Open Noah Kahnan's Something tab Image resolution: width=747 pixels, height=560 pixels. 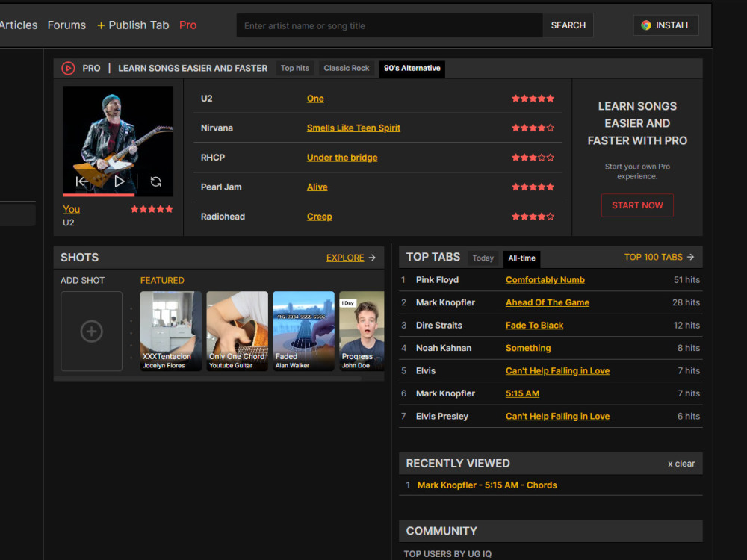click(528, 348)
